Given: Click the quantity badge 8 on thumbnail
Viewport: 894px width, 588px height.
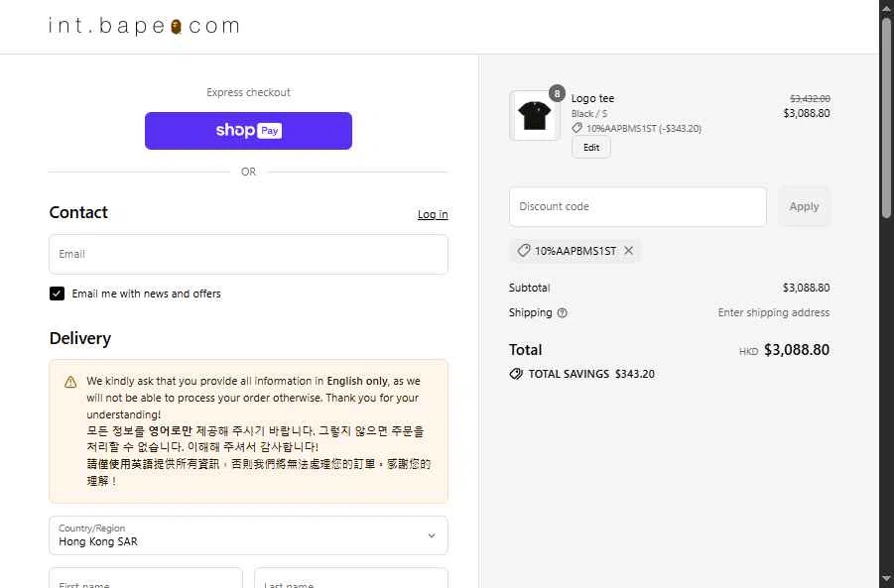Looking at the screenshot, I should click(x=557, y=93).
